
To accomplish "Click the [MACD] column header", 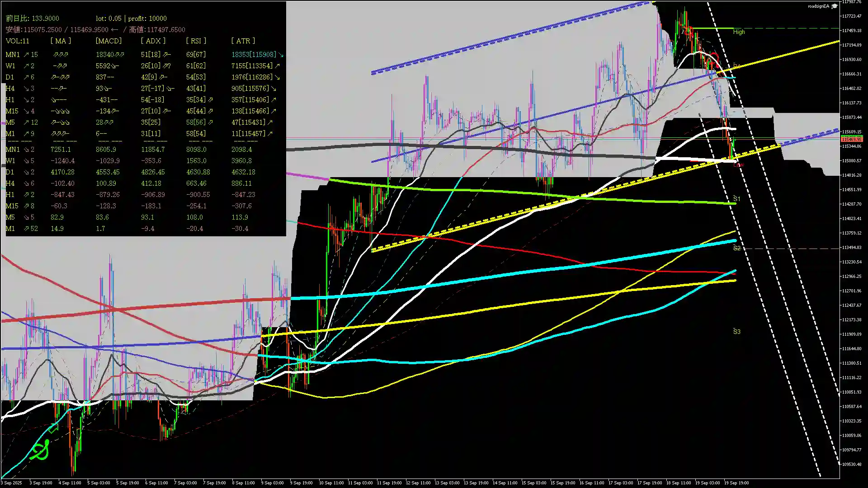I will [108, 41].
